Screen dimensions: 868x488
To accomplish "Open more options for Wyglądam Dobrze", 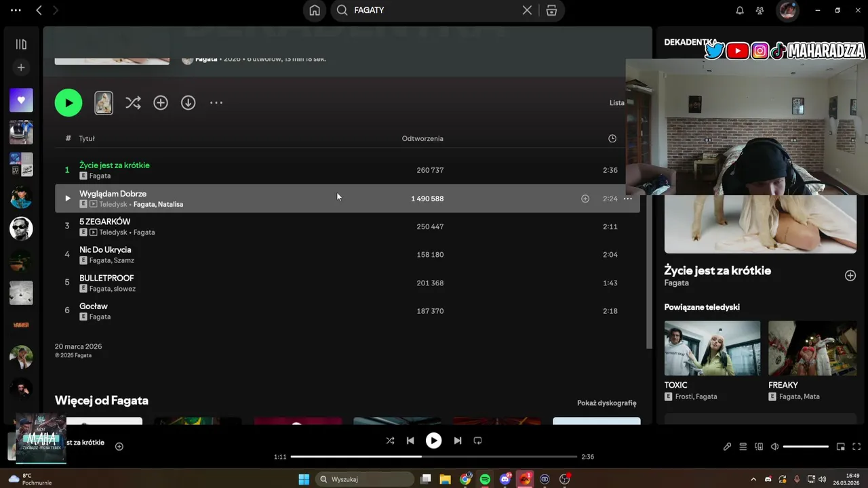I will (x=628, y=199).
